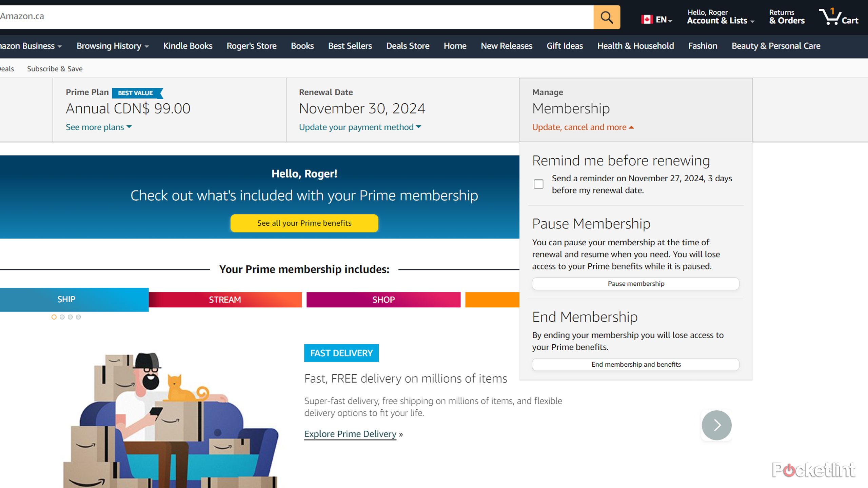Select the first carousel pagination dot

pyautogui.click(x=54, y=317)
